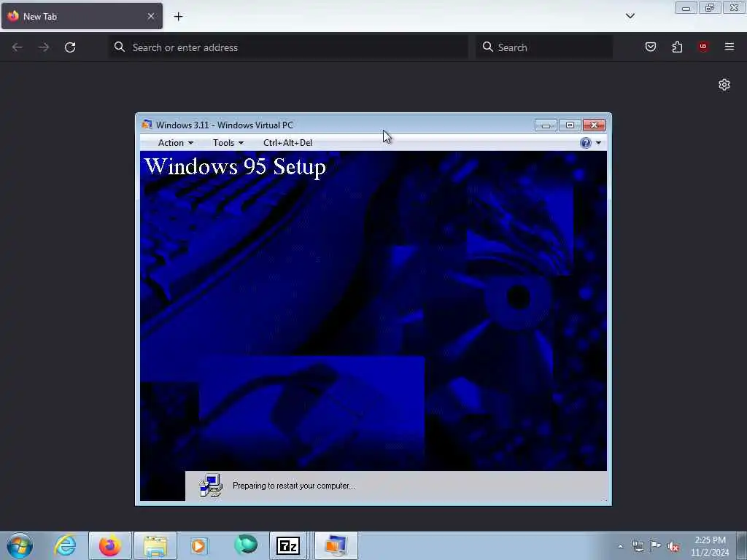This screenshot has height=560, width=747.
Task: Click the setup computer icon beside restart message
Action: [x=211, y=485]
